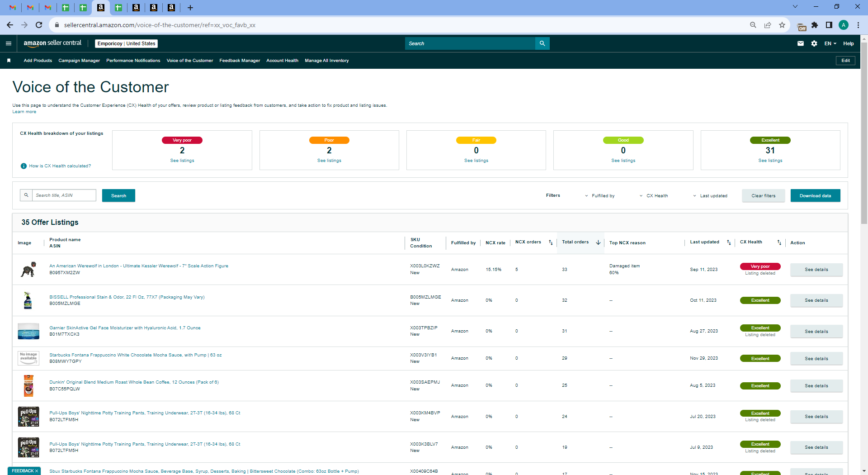Screen dimensions: 868x475
Task: Open the settings gear icon
Action: (814, 43)
